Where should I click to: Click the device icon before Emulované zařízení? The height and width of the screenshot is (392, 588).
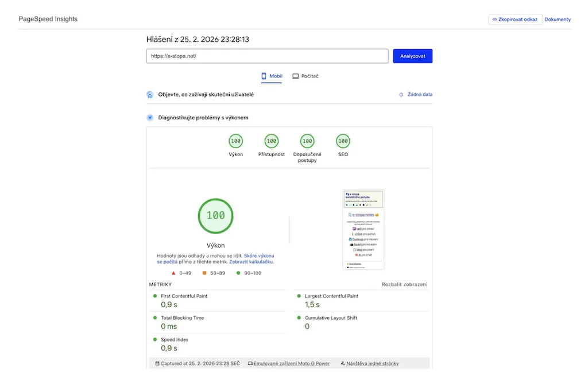pyautogui.click(x=249, y=363)
